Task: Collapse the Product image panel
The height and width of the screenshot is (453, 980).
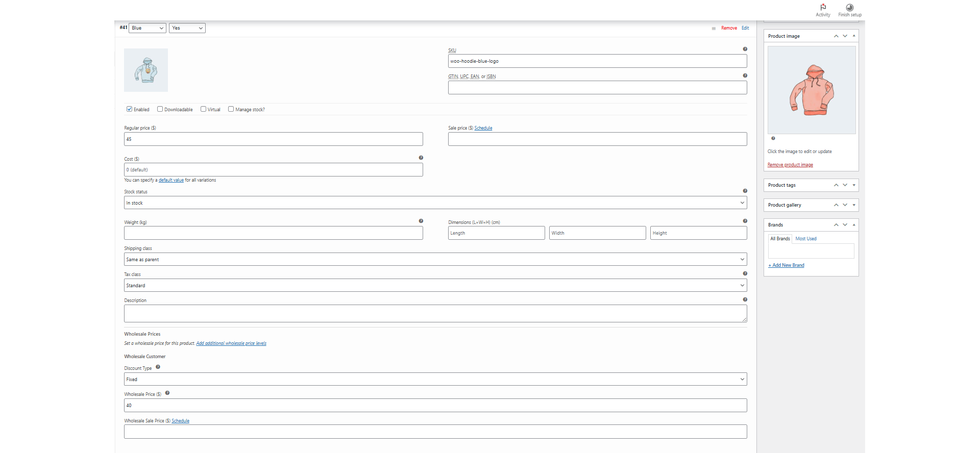Action: click(854, 36)
